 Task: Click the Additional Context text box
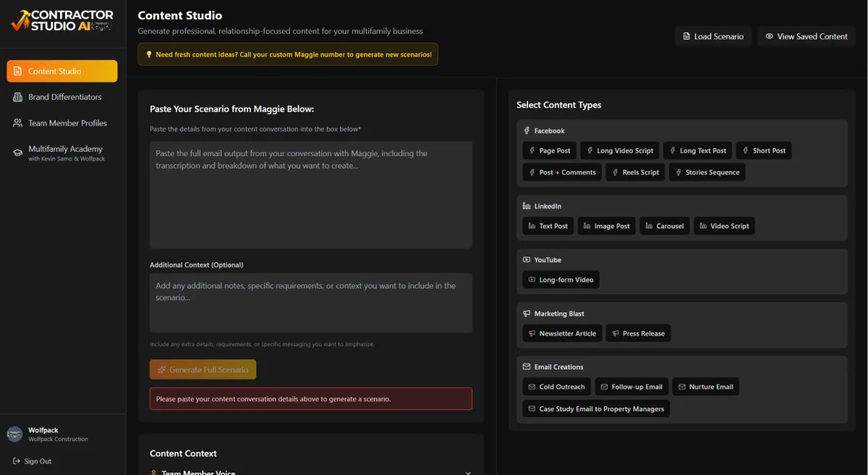311,303
